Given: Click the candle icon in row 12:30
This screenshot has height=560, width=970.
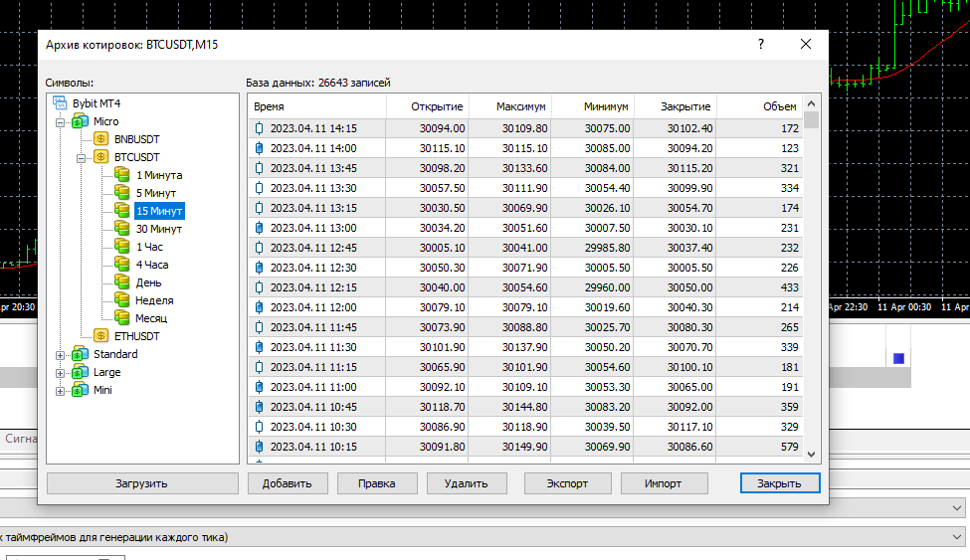Looking at the screenshot, I should click(x=260, y=268).
